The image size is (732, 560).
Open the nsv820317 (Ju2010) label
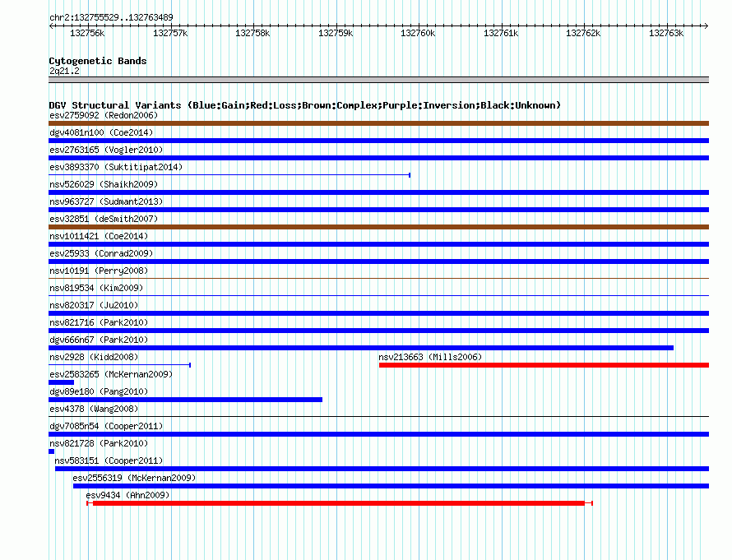pyautogui.click(x=94, y=305)
